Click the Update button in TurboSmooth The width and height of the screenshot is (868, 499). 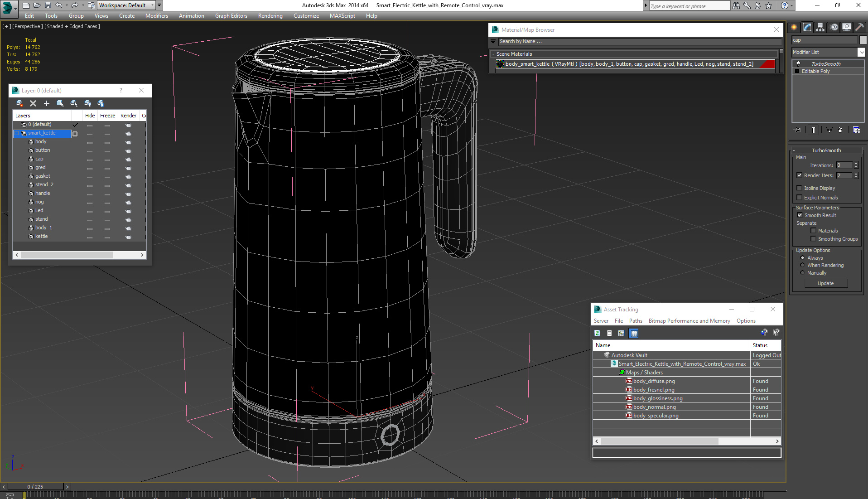[825, 283]
